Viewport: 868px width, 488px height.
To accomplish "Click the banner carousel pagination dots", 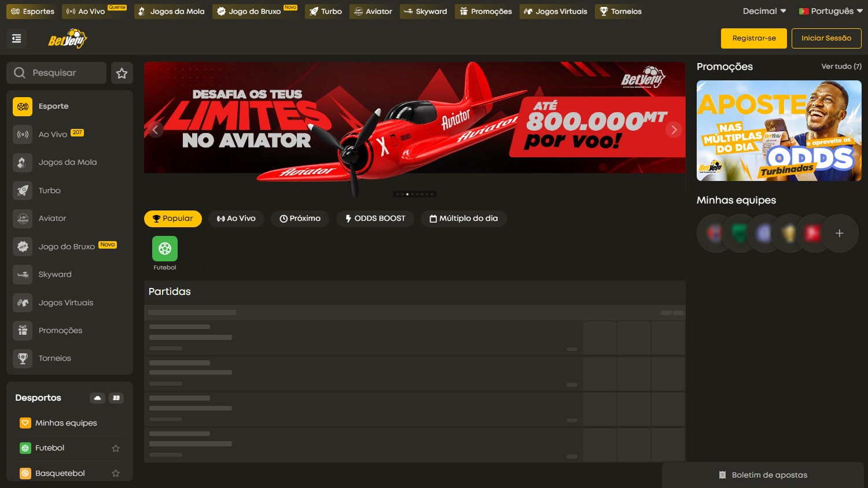I will (415, 194).
